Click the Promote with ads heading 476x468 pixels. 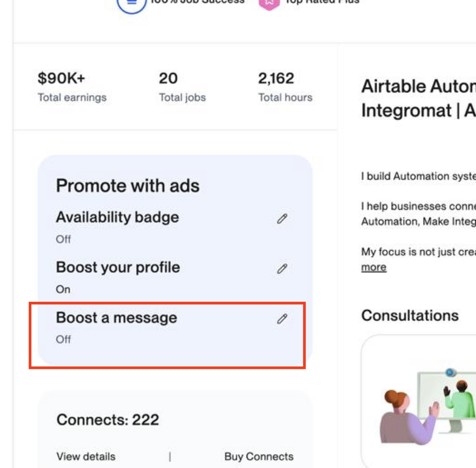click(x=128, y=185)
